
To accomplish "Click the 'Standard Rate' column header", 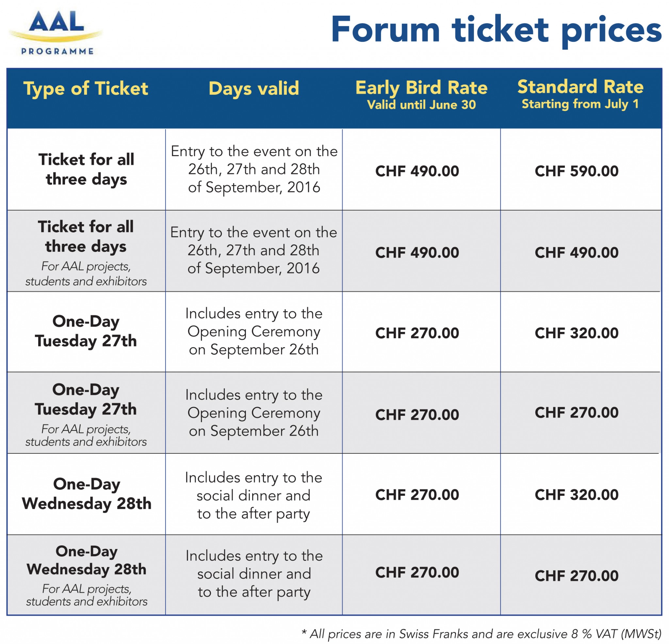I will click(x=580, y=86).
